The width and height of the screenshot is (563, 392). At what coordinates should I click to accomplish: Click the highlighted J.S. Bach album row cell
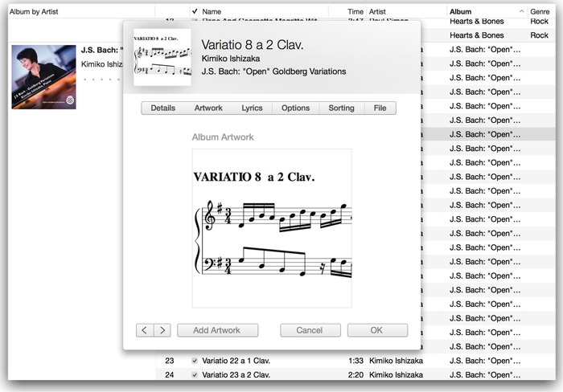point(485,134)
